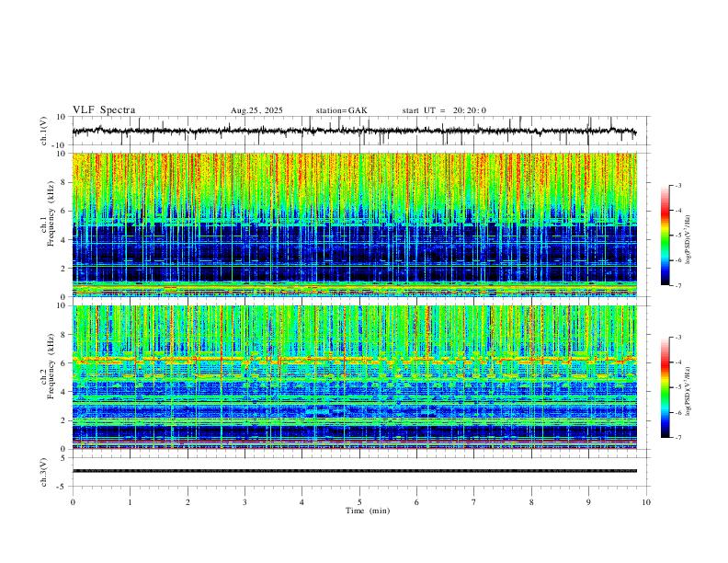Click the "VLF Spectra" title text
This screenshot has width=728, height=563.
coord(104,110)
